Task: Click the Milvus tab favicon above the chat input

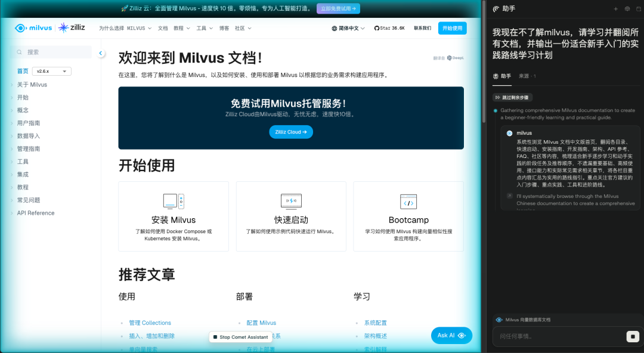Action: [x=499, y=320]
